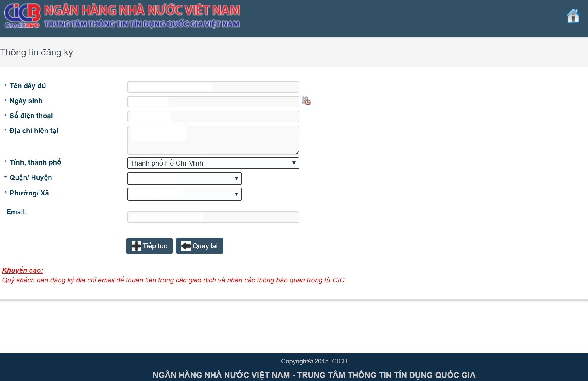This screenshot has width=588, height=381.
Task: Open the Tỉnh, thành phố dropdown
Action: pyautogui.click(x=213, y=163)
